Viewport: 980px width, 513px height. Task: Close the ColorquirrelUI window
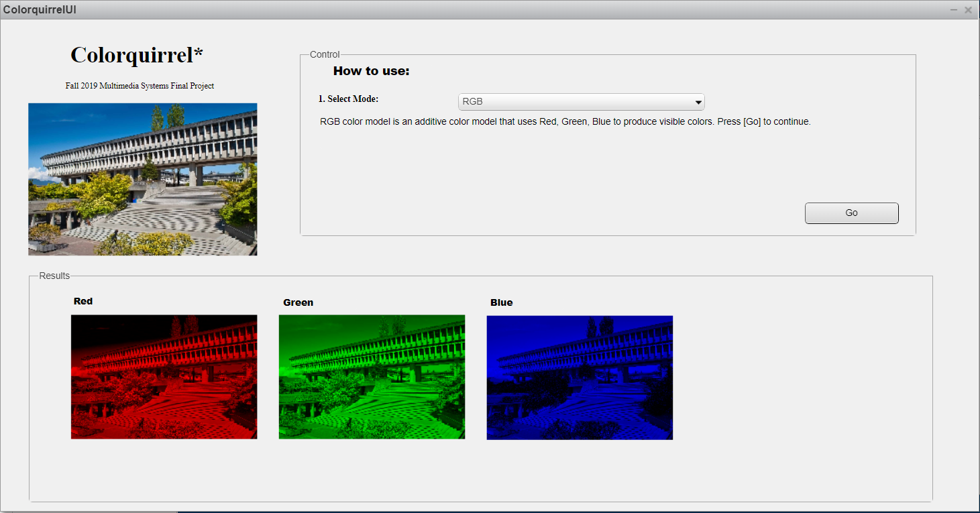[968, 9]
